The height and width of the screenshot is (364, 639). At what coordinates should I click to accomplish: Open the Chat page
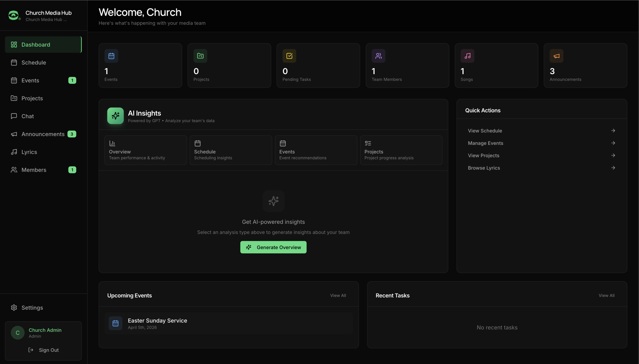(x=43, y=116)
